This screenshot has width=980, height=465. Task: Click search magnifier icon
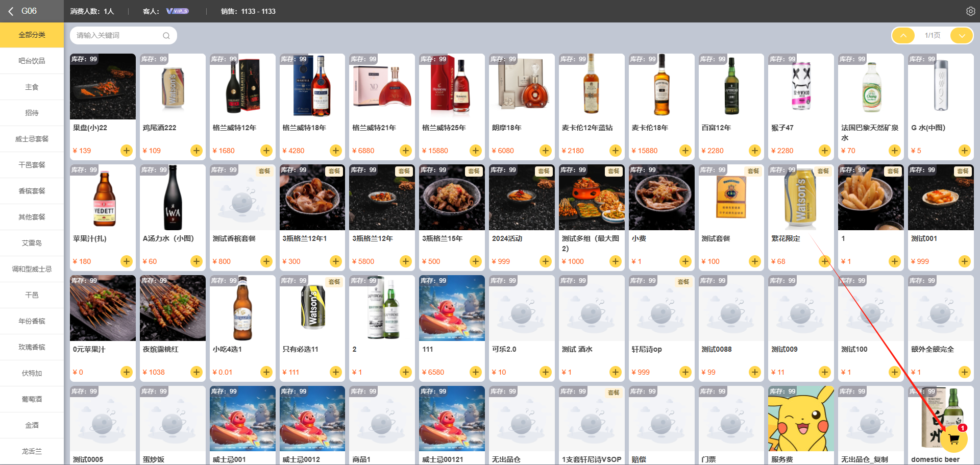pos(166,36)
